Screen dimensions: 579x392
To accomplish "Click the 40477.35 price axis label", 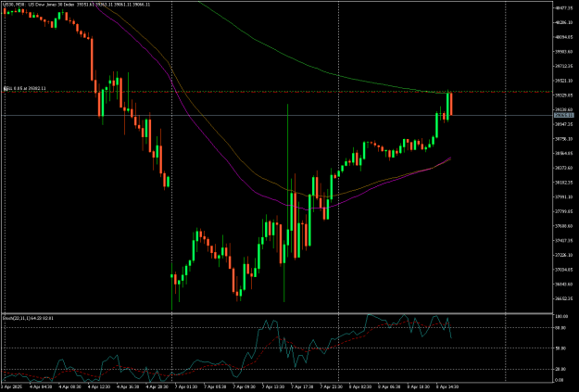I will [x=564, y=7].
